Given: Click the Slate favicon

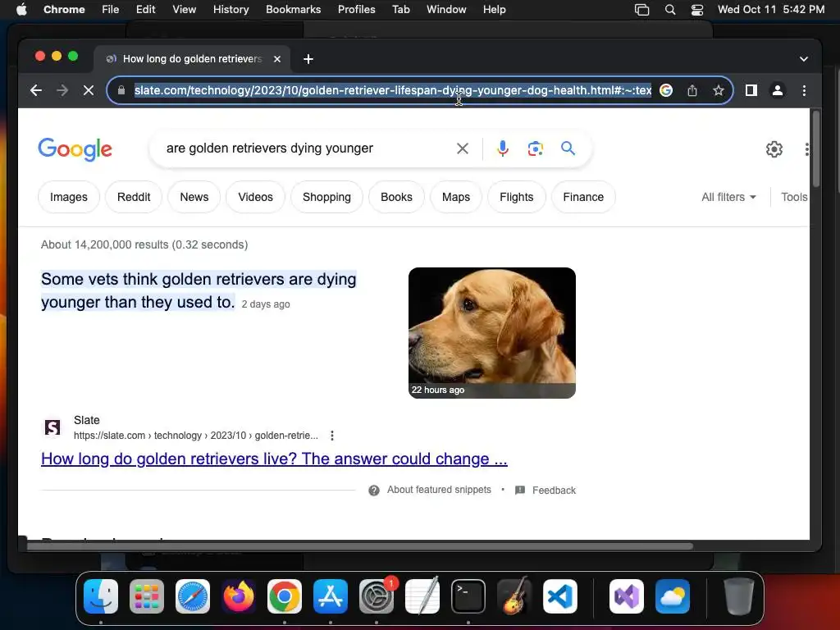Looking at the screenshot, I should pyautogui.click(x=52, y=427).
